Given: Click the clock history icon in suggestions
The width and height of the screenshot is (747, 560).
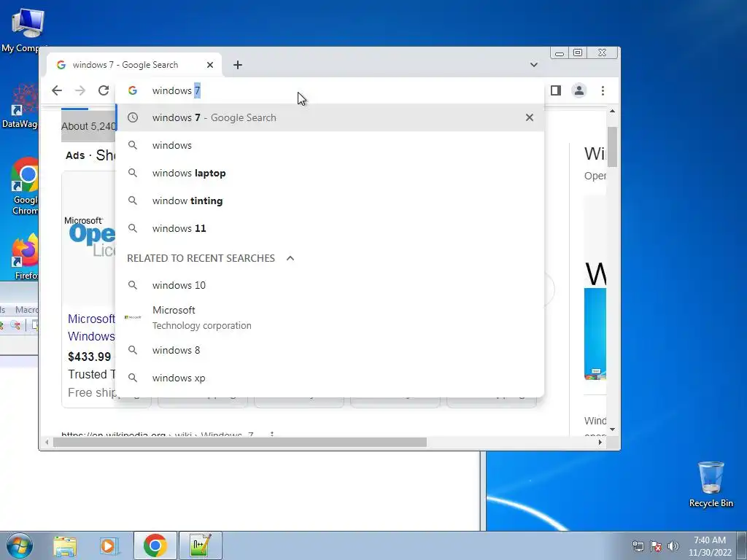Looking at the screenshot, I should [133, 117].
